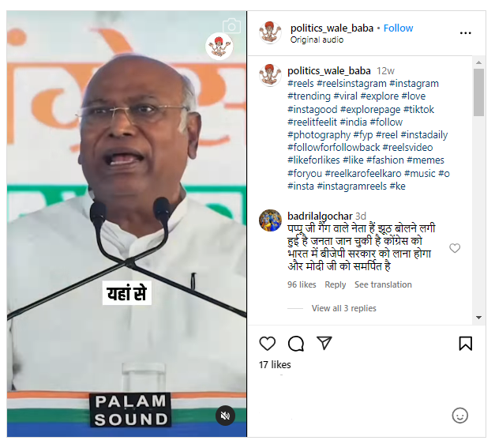495x448 pixels.
Task: Open the #reelsinstagram hashtag
Action: point(351,84)
